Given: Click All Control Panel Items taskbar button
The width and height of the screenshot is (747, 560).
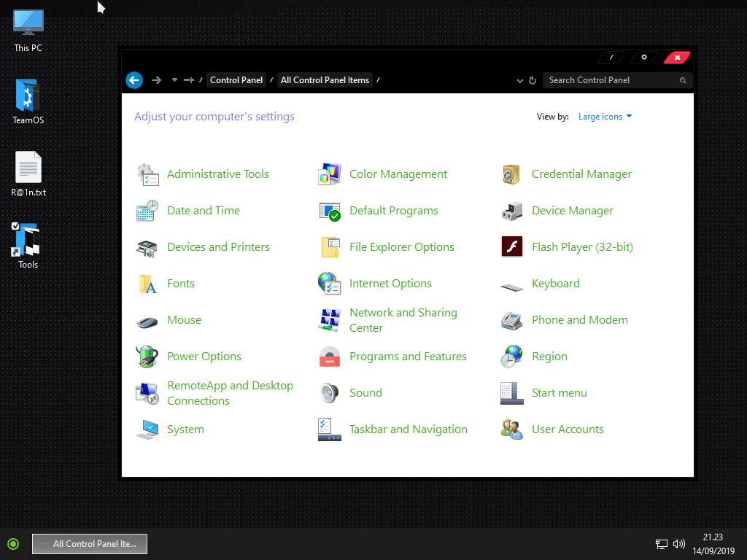Looking at the screenshot, I should pyautogui.click(x=90, y=544).
